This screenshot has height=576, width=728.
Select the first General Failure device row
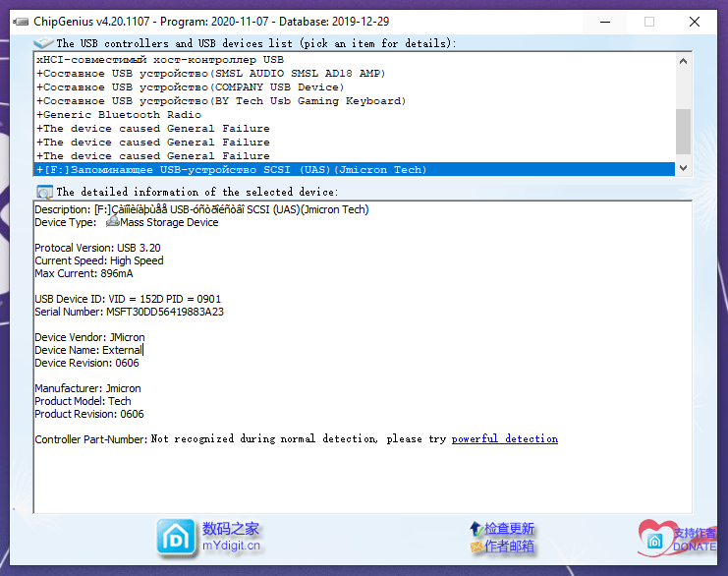click(355, 129)
